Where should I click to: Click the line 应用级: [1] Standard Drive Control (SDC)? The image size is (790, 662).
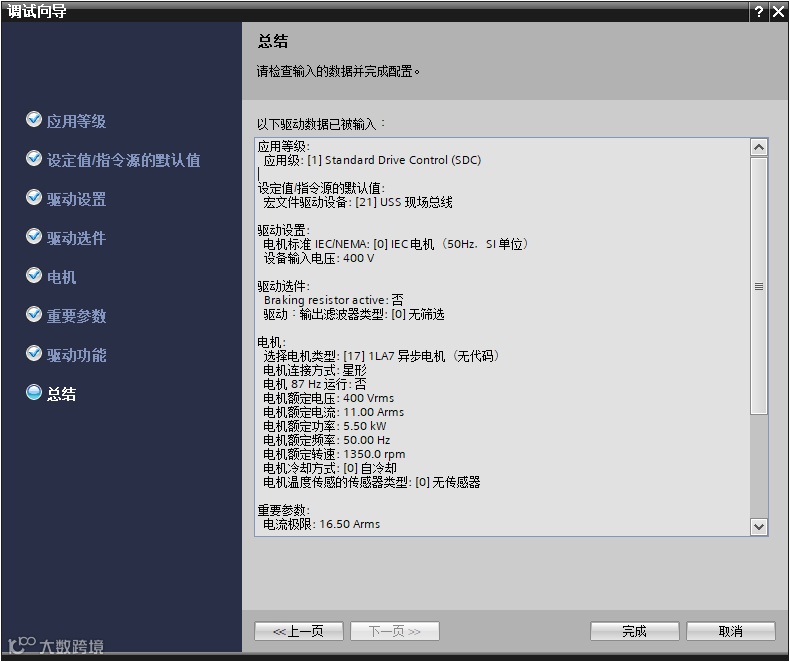click(x=372, y=160)
